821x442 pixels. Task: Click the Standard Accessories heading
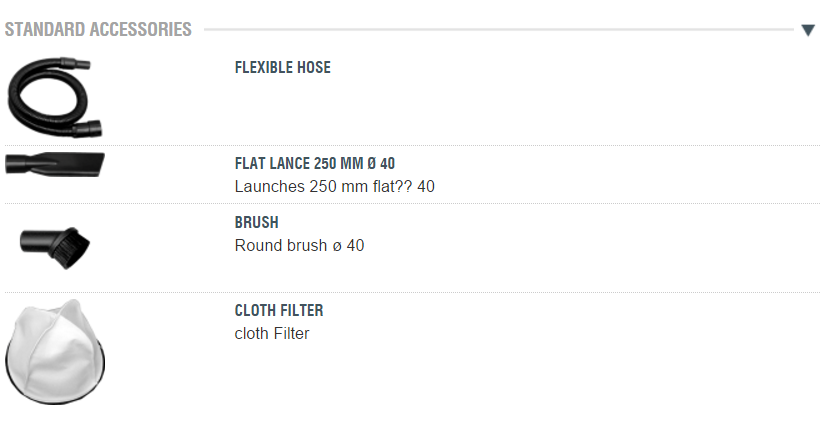pos(98,29)
